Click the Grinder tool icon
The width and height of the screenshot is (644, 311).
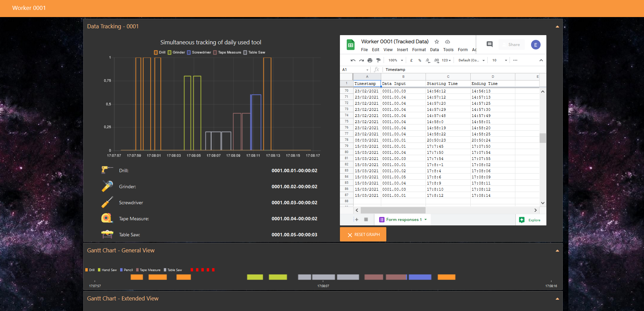[107, 186]
